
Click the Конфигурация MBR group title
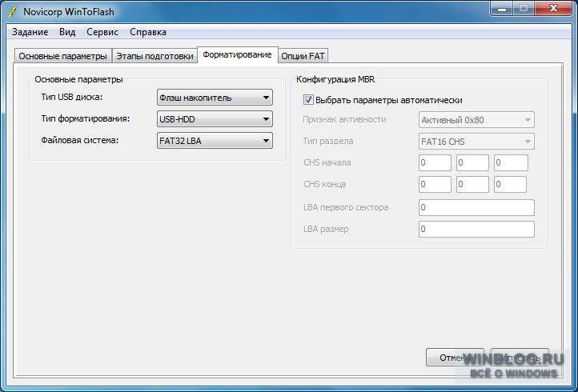335,79
